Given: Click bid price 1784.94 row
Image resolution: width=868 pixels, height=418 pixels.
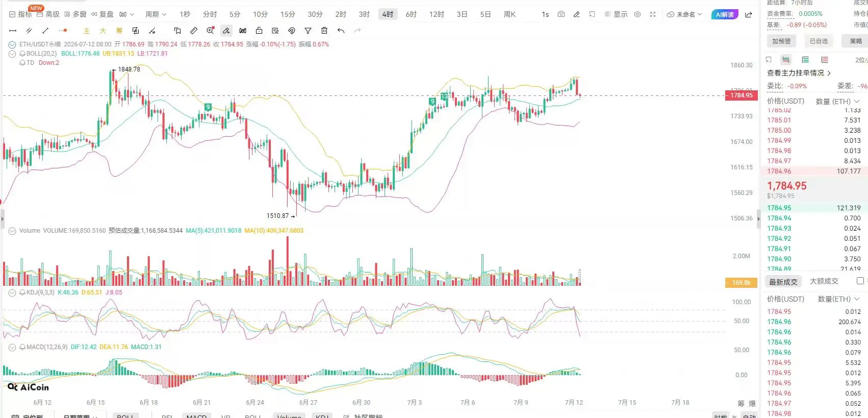Looking at the screenshot, I should click(814, 218).
